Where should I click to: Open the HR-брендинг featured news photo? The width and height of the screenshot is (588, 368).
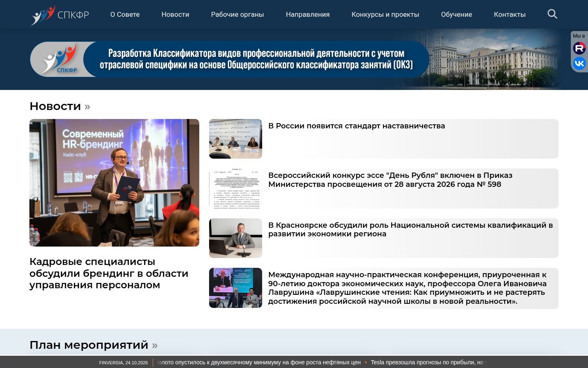114,183
